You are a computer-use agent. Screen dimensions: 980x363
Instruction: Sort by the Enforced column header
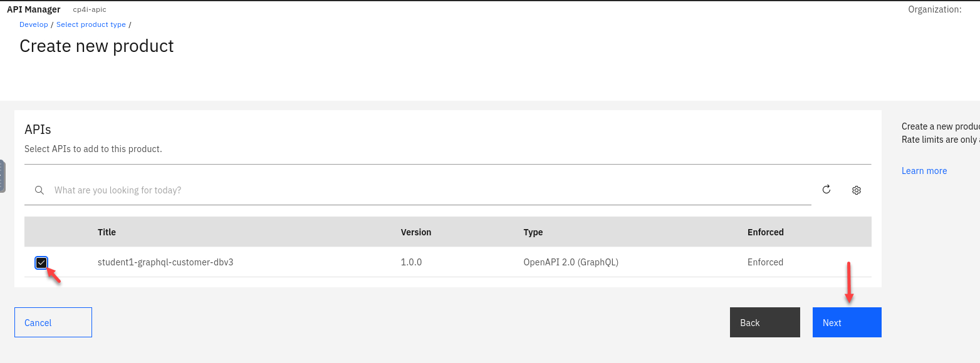[765, 232]
